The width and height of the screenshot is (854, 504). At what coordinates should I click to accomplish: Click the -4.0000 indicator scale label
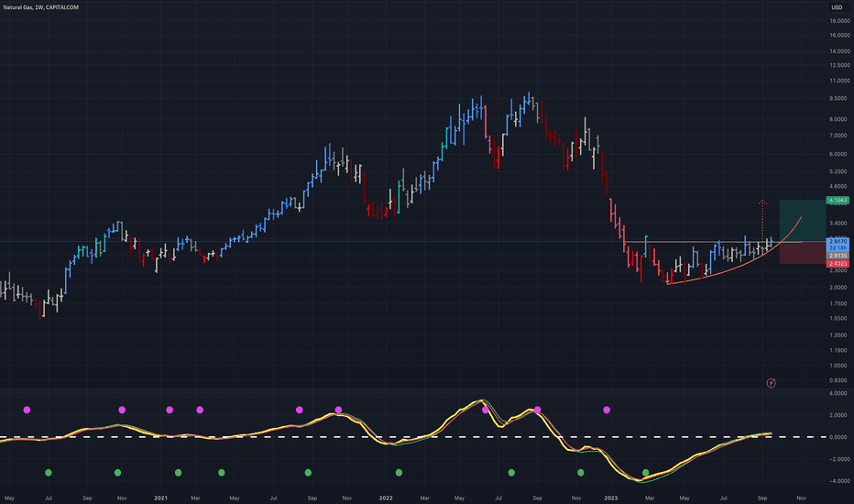pos(838,481)
